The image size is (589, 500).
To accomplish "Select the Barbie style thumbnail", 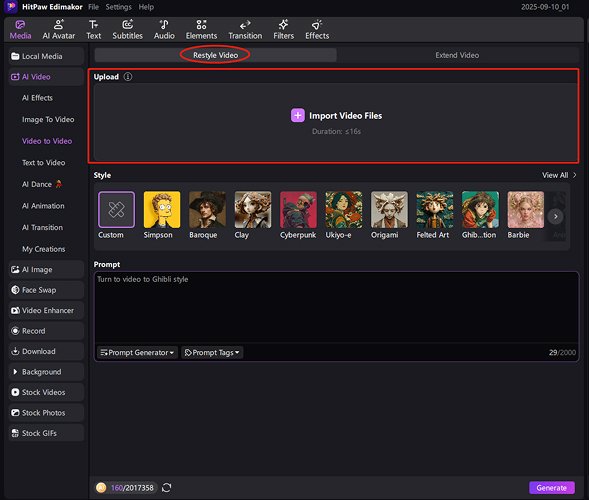I will click(x=526, y=210).
